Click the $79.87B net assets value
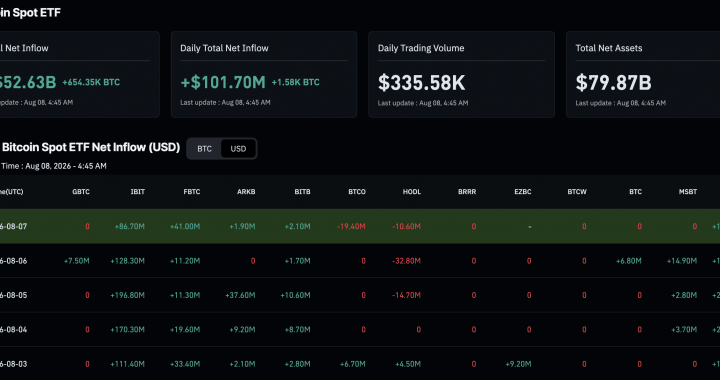The image size is (720, 380). (613, 83)
